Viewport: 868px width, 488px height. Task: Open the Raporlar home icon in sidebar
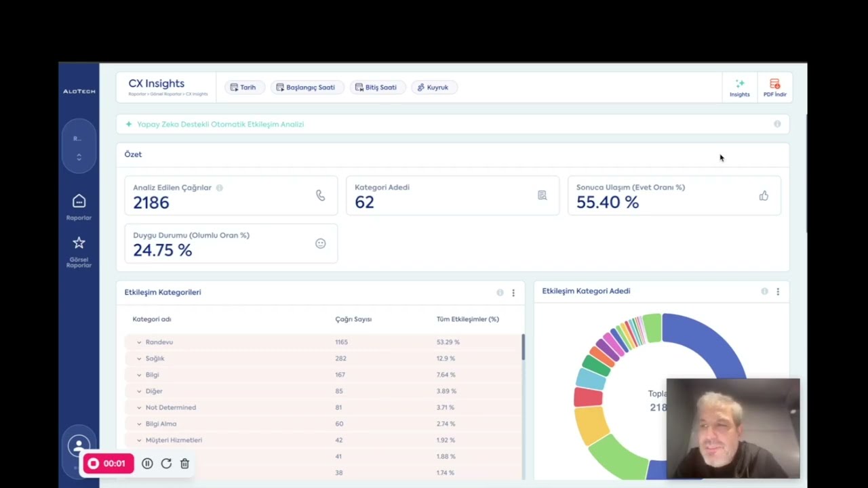pyautogui.click(x=79, y=201)
